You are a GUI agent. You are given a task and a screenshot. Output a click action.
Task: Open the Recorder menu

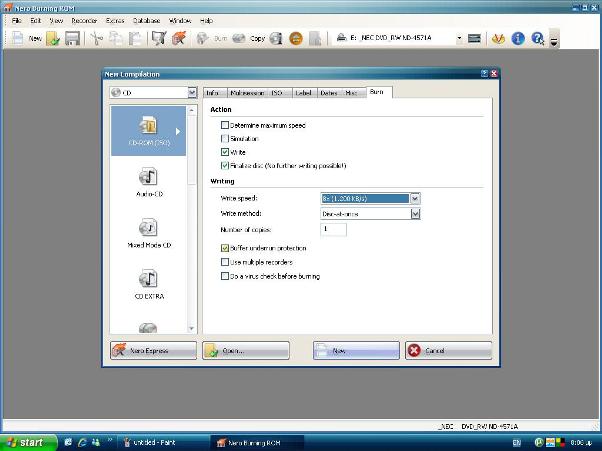(x=84, y=21)
